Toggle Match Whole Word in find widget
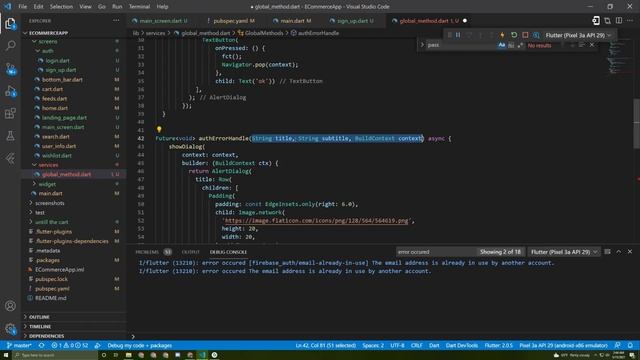 (511, 45)
